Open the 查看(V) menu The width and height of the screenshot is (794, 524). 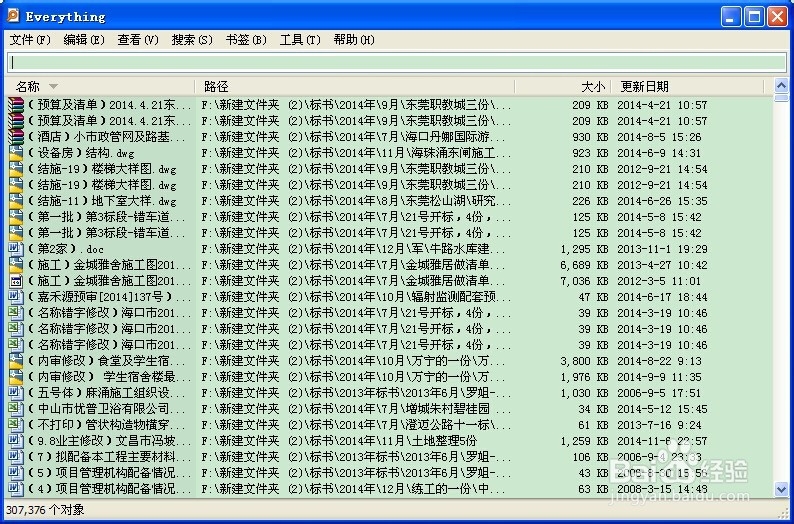coord(138,39)
